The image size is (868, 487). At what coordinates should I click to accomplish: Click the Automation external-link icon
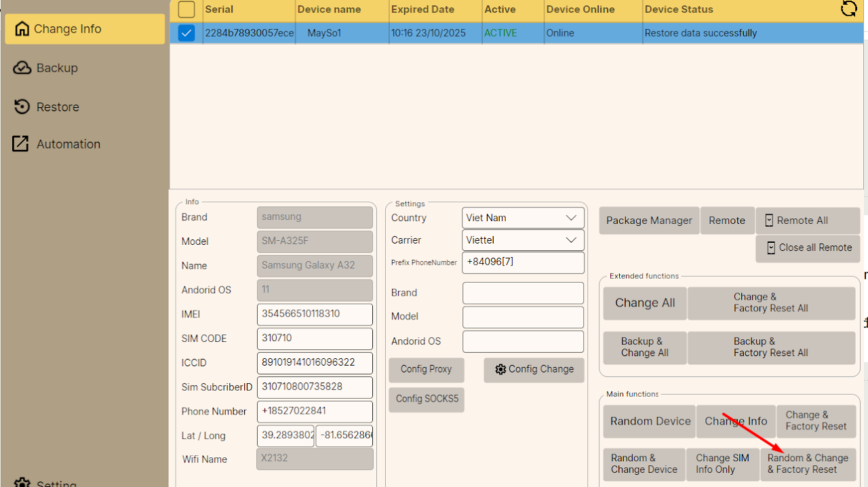pyautogui.click(x=21, y=144)
